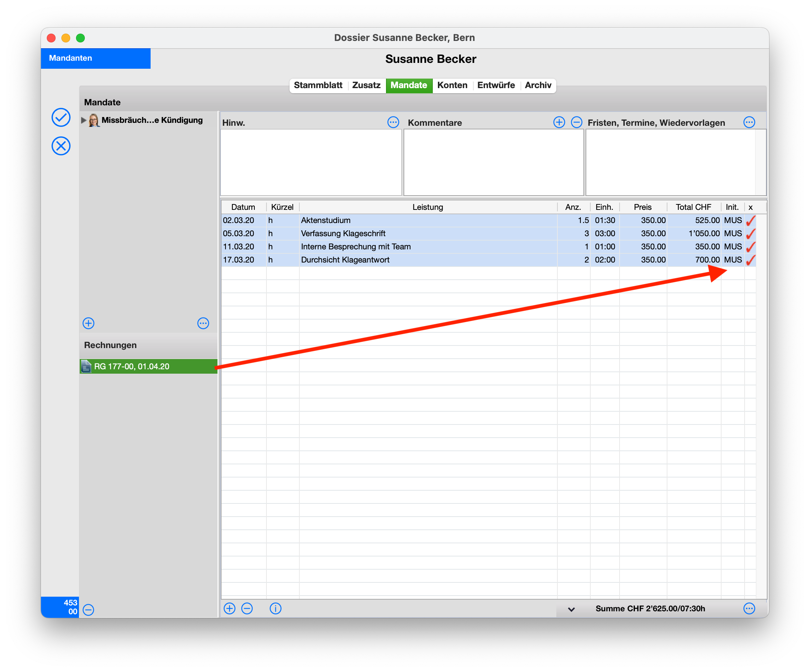
Task: Click the client photo of Missbräuch...e Kündigung
Action: point(94,120)
